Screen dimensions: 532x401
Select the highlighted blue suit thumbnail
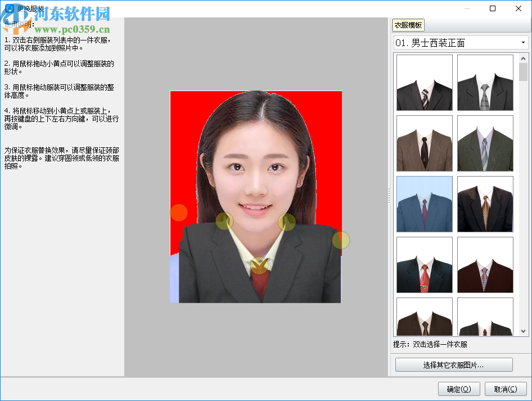(425, 204)
